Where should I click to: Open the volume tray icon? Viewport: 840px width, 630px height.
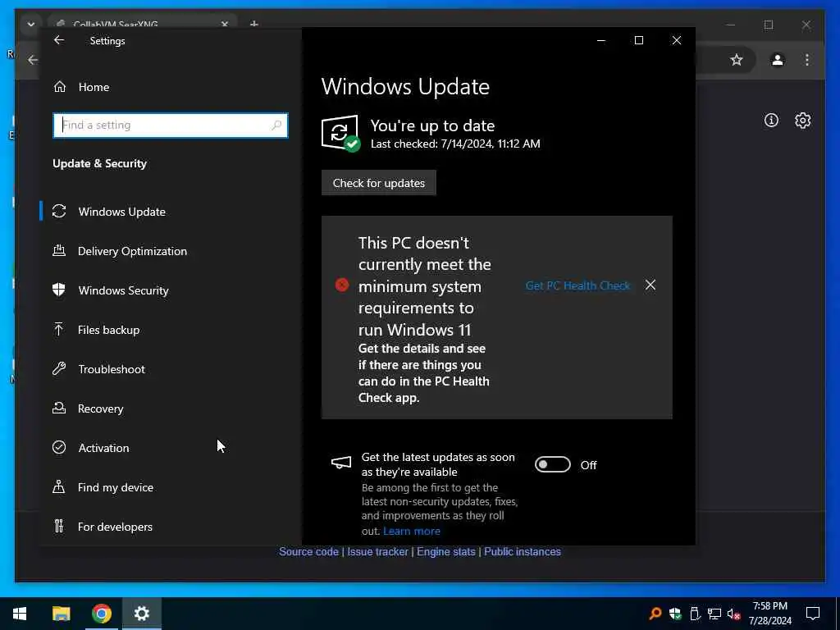coord(733,614)
